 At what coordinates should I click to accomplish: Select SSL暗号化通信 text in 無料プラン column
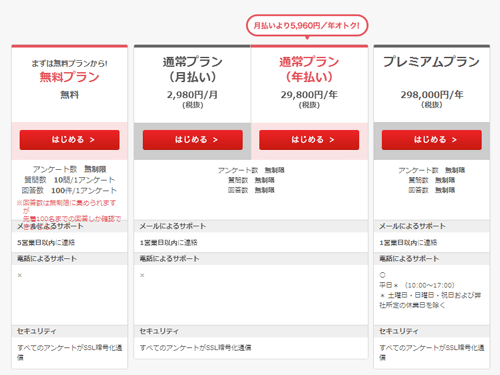pos(69,353)
